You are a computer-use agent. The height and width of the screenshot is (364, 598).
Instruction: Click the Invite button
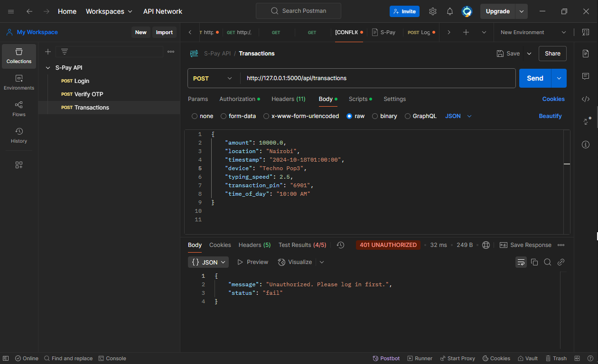pyautogui.click(x=404, y=11)
